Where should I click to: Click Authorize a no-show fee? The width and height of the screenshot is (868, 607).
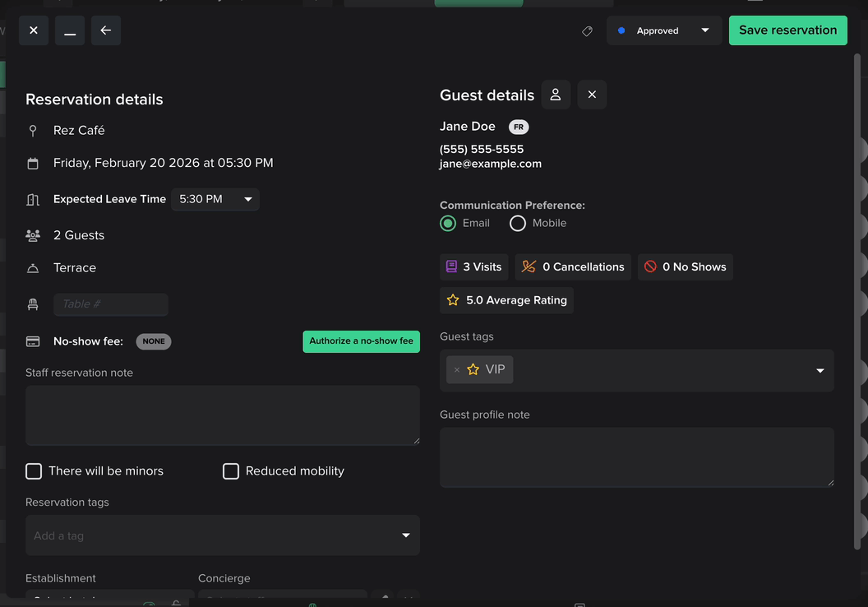pyautogui.click(x=361, y=341)
